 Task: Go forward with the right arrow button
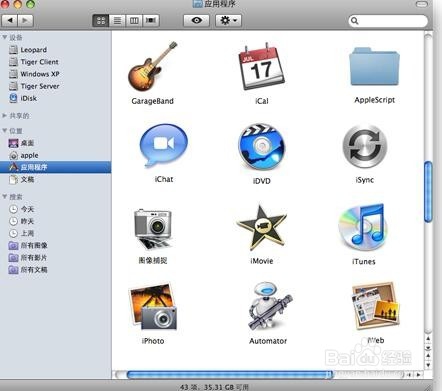25,20
